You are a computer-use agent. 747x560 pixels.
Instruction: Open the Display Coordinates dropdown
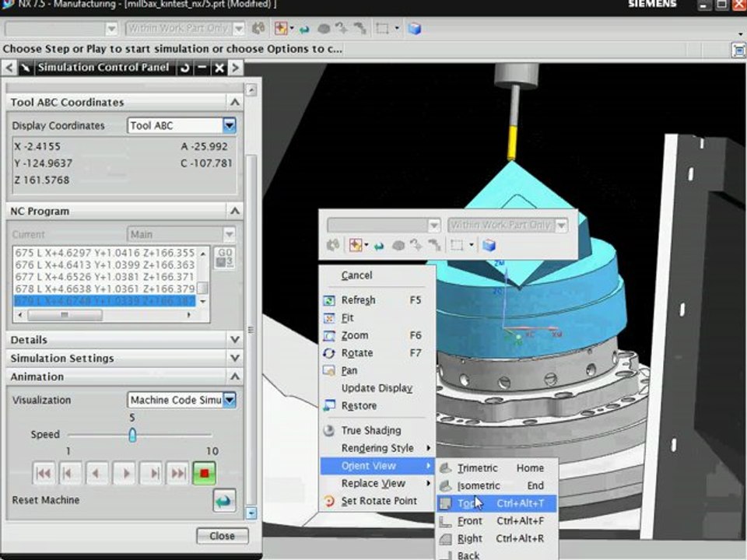(229, 125)
